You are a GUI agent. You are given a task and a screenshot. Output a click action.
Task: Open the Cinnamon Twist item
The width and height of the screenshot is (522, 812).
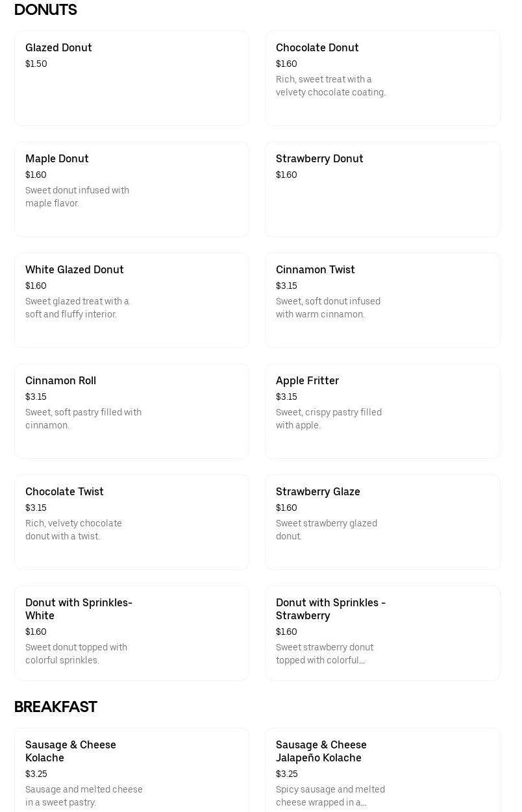(382, 300)
